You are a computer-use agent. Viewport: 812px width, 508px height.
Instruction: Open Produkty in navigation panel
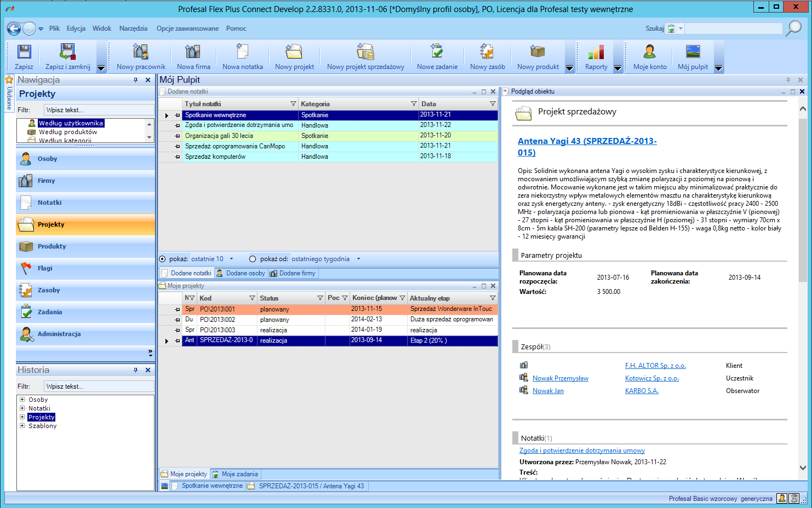tap(85, 246)
